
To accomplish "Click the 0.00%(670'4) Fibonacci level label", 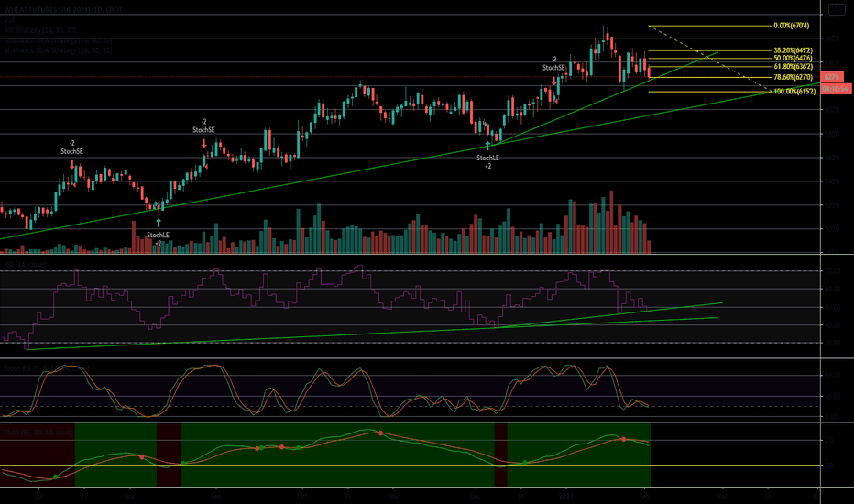I will (x=792, y=26).
